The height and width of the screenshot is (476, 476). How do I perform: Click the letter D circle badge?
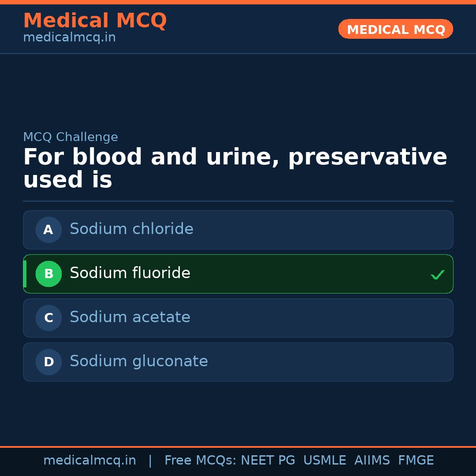point(48,362)
